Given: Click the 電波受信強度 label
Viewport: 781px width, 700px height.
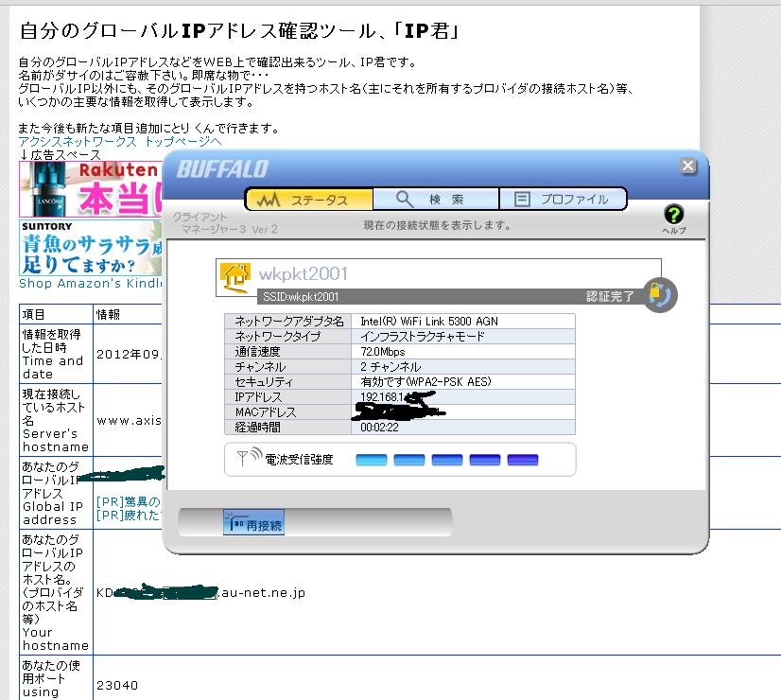Looking at the screenshot, I should tap(299, 460).
